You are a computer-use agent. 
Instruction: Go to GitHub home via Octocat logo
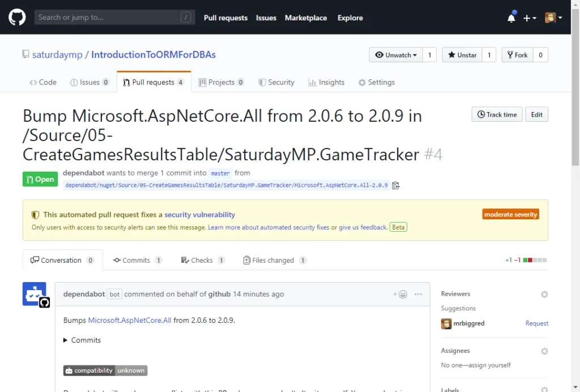(x=17, y=18)
